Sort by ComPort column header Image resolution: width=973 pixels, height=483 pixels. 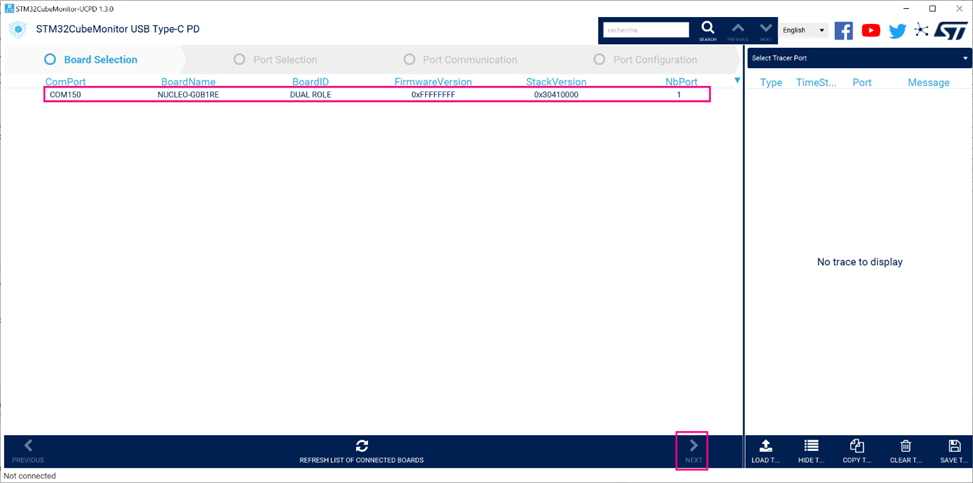point(66,82)
